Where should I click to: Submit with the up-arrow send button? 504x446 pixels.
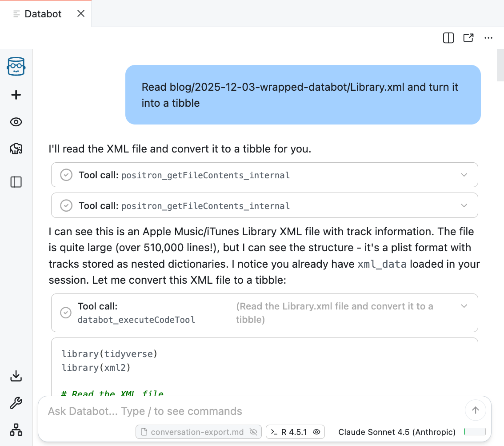[475, 410]
